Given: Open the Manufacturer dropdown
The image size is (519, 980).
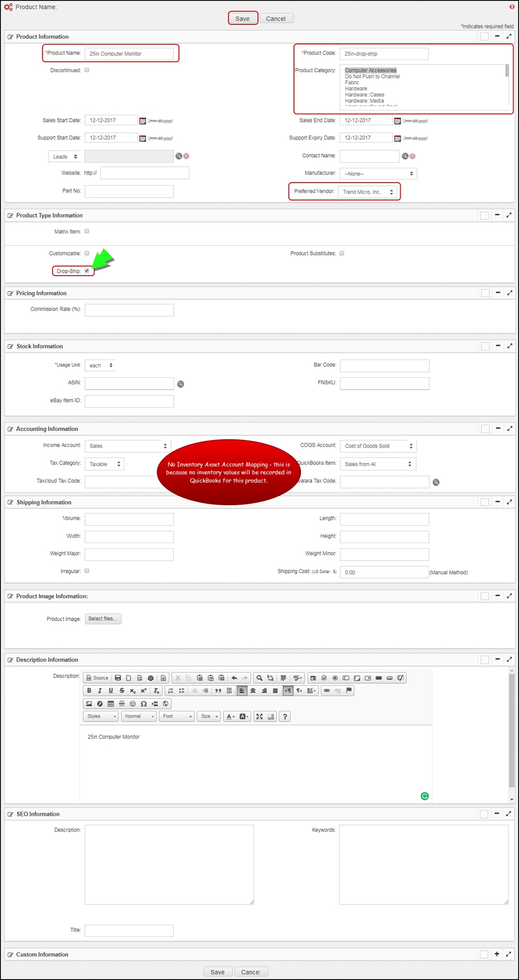Looking at the screenshot, I should point(378,174).
